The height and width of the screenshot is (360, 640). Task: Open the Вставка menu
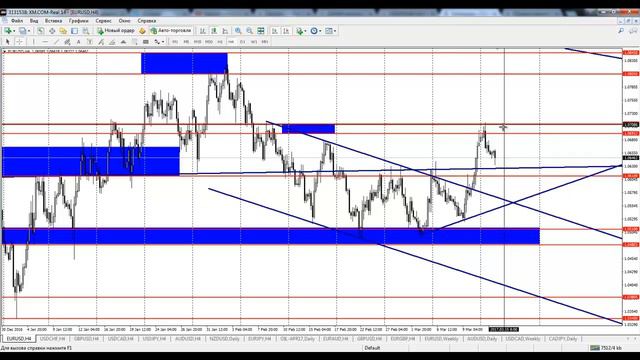(x=53, y=20)
